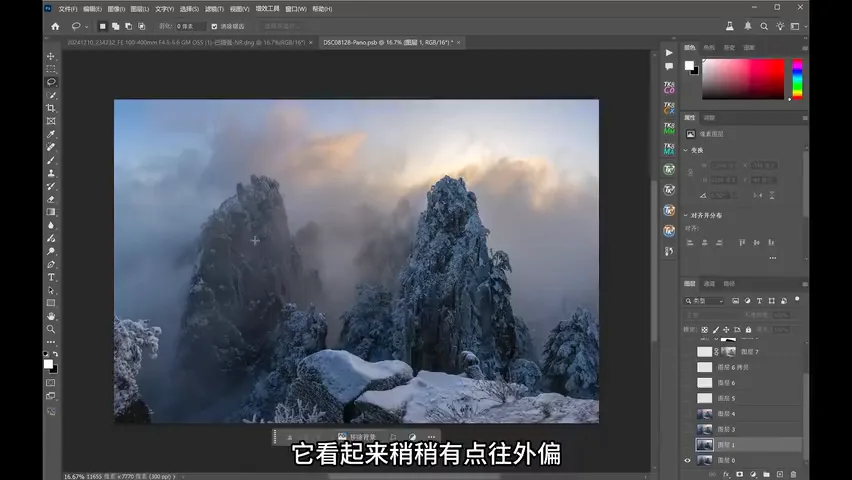
Task: Open the TK8 Mm panel icon
Action: click(x=669, y=128)
